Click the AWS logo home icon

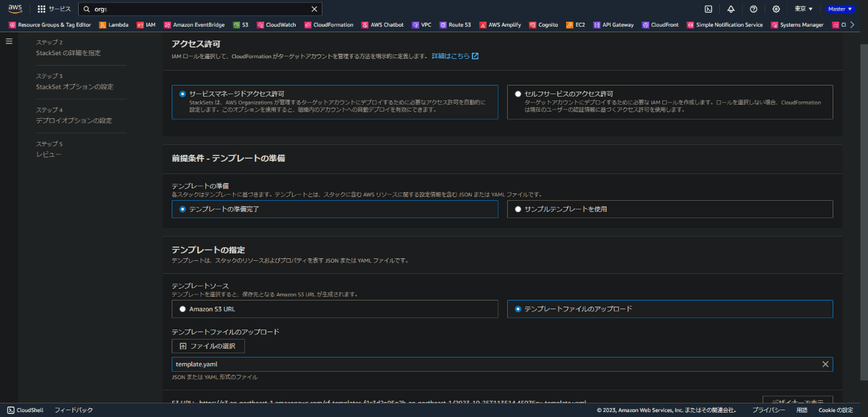(x=15, y=9)
